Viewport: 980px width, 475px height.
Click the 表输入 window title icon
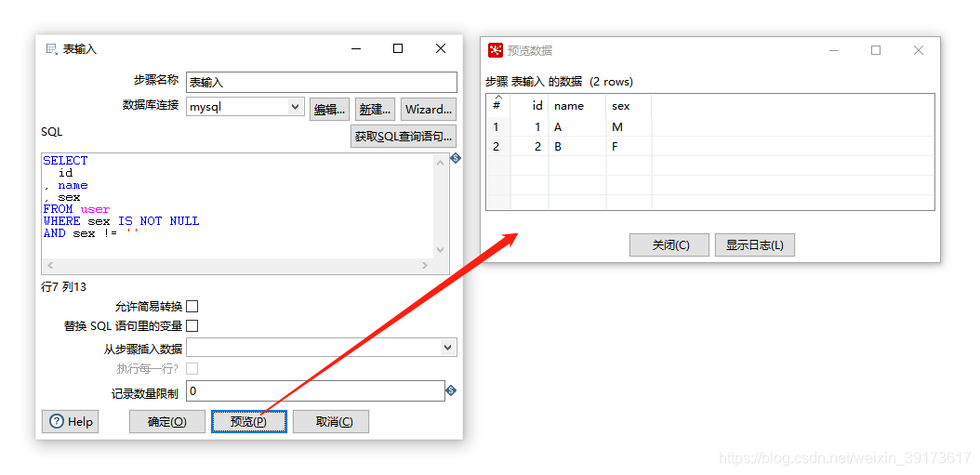pos(52,48)
